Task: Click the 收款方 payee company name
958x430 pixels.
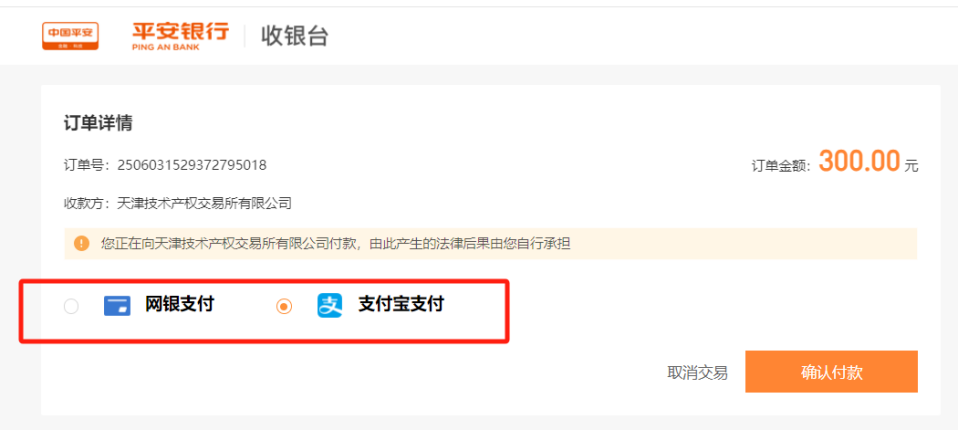Action: tap(204, 203)
